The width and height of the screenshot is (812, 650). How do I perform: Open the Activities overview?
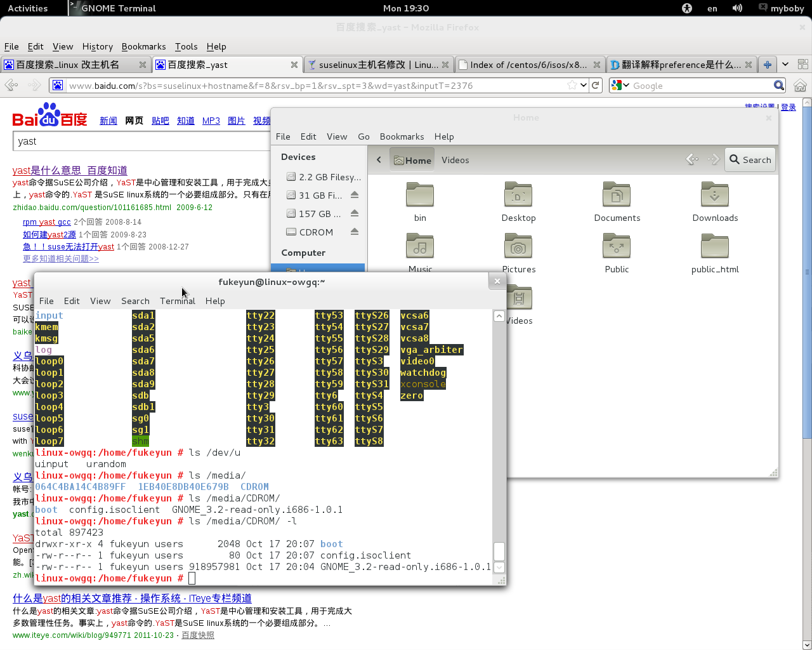coord(27,8)
